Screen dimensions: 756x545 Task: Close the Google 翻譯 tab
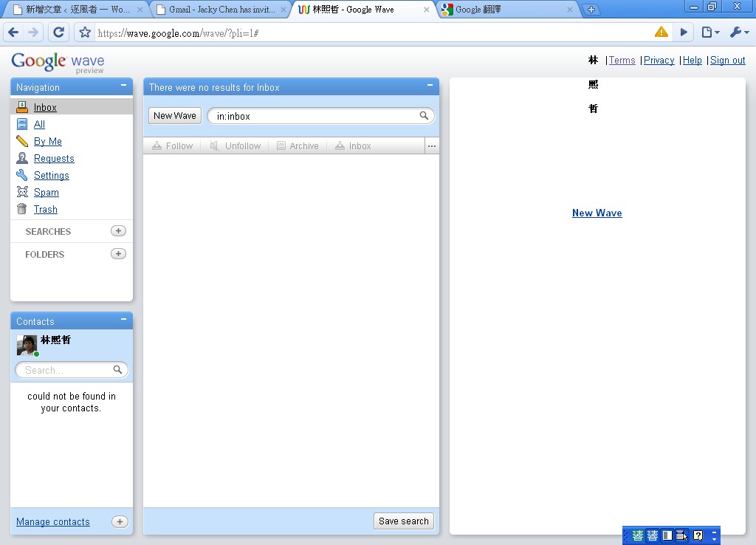(x=569, y=10)
